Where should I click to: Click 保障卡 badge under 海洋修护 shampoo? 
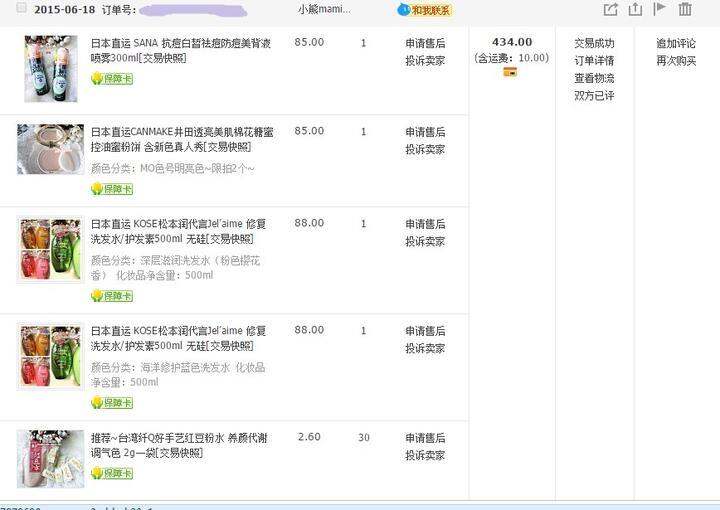pos(112,403)
